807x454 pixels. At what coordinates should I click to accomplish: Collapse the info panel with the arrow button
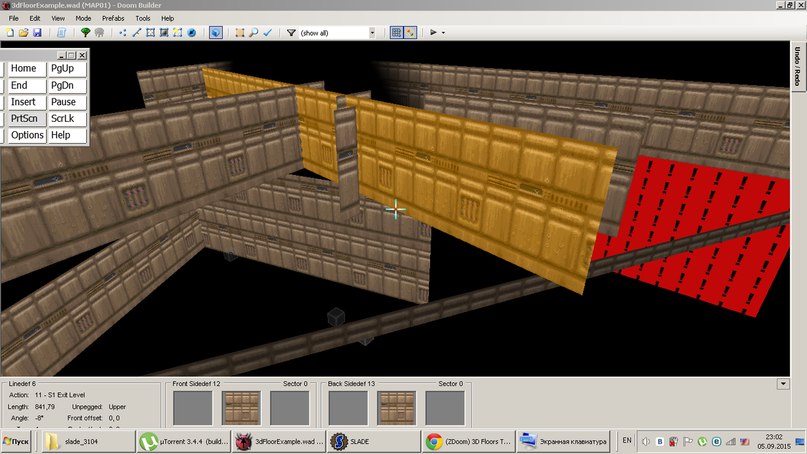pyautogui.click(x=783, y=384)
